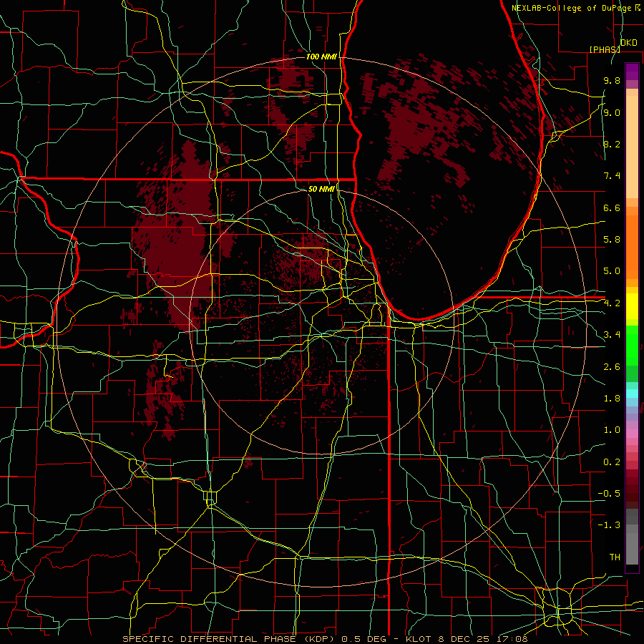
Task: Click the 50 NMI range ring label
Action: click(321, 189)
